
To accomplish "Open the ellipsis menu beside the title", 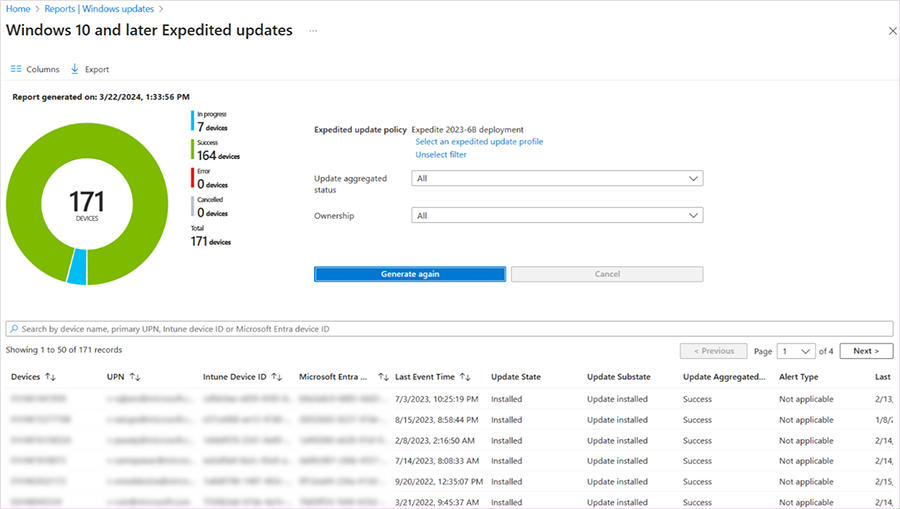I will 313,30.
